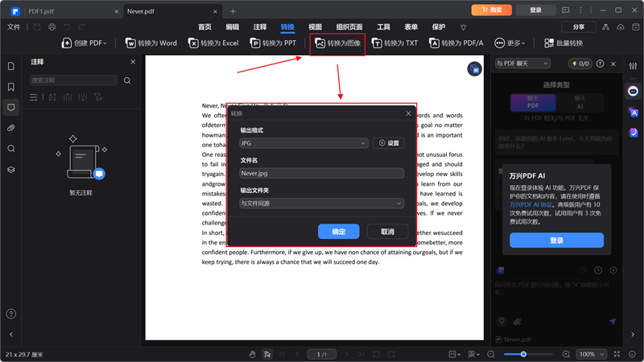
Task: Open the page layout dropdown in the status bar
Action: coord(455,354)
